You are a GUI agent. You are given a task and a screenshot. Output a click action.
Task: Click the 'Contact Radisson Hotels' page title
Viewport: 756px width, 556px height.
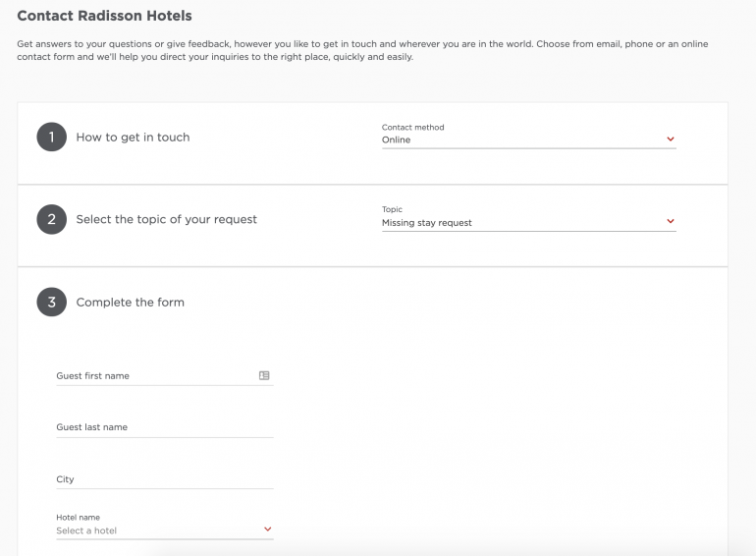(104, 16)
